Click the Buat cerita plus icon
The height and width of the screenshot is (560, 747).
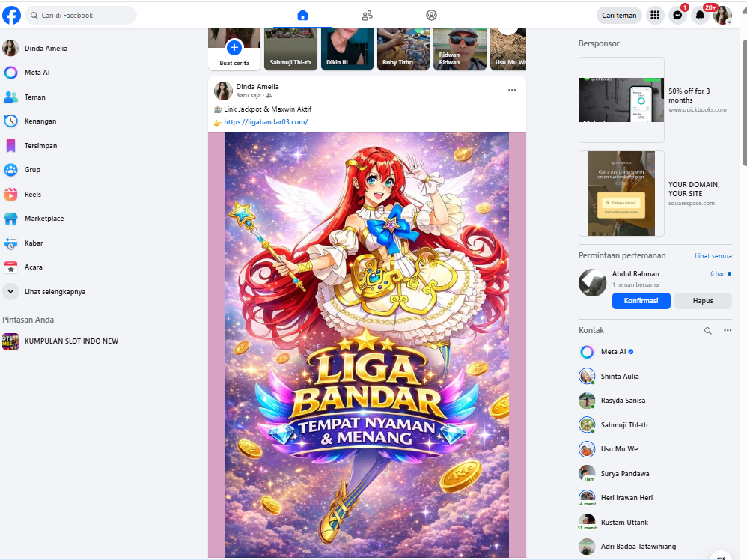234,48
